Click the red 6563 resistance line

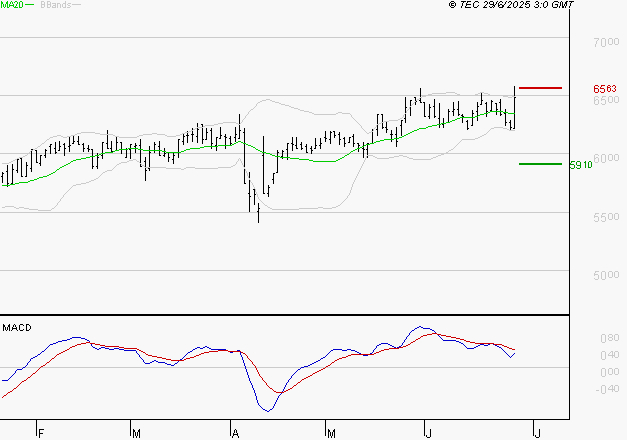(540, 88)
